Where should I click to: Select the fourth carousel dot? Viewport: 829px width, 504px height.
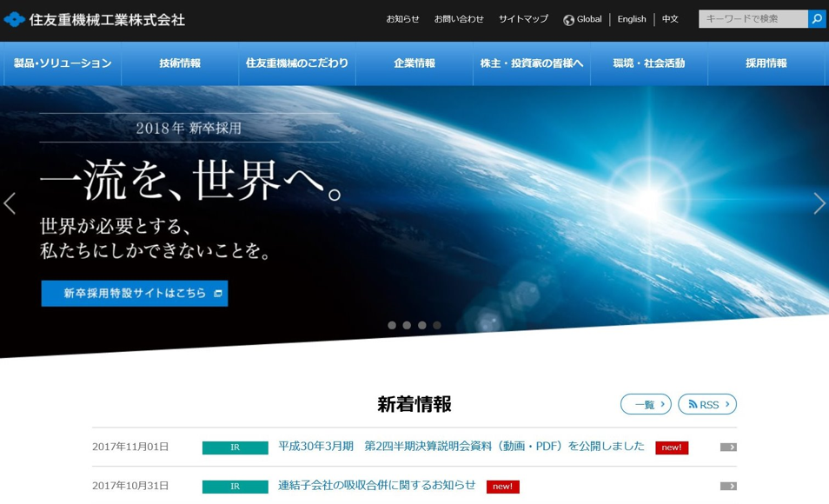pyautogui.click(x=437, y=325)
